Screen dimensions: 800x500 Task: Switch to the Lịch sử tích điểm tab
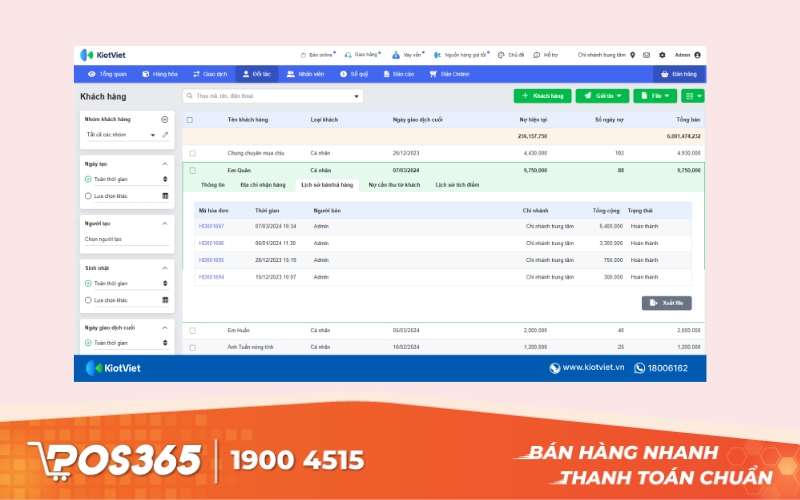[x=457, y=185]
